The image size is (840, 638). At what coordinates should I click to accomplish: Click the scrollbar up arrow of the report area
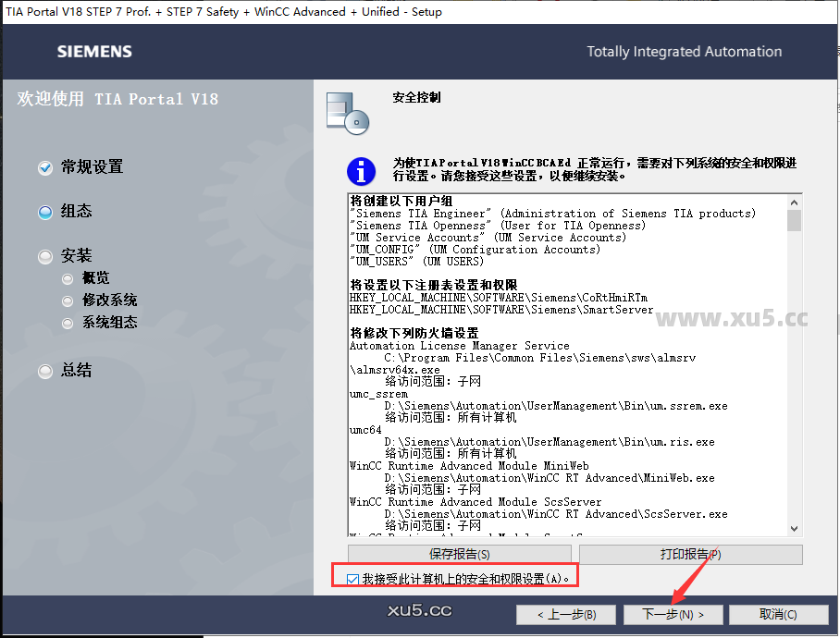[794, 201]
